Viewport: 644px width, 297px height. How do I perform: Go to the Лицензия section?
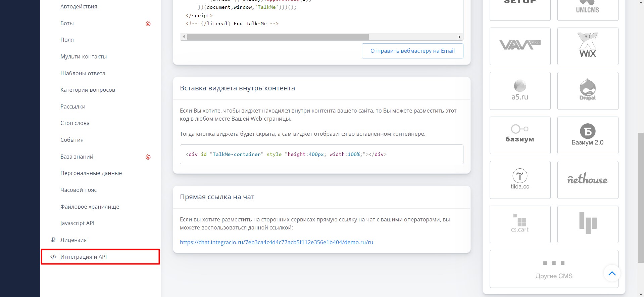pyautogui.click(x=73, y=240)
